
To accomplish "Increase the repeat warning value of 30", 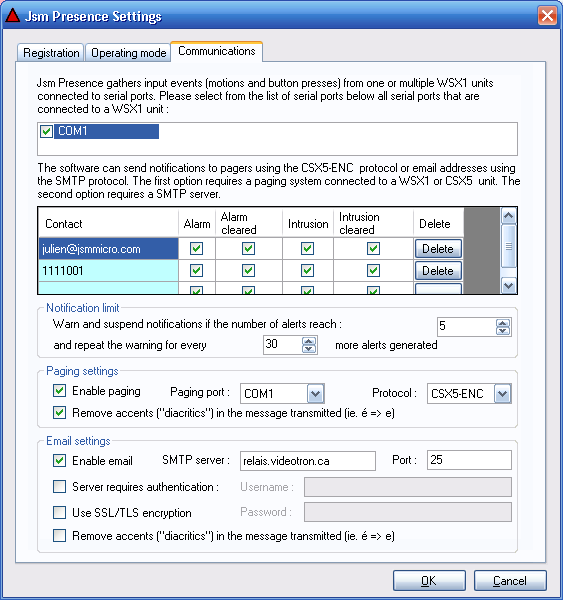I will pos(309,341).
